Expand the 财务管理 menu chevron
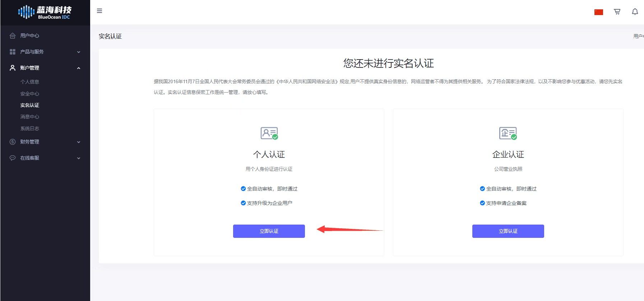 (x=79, y=142)
